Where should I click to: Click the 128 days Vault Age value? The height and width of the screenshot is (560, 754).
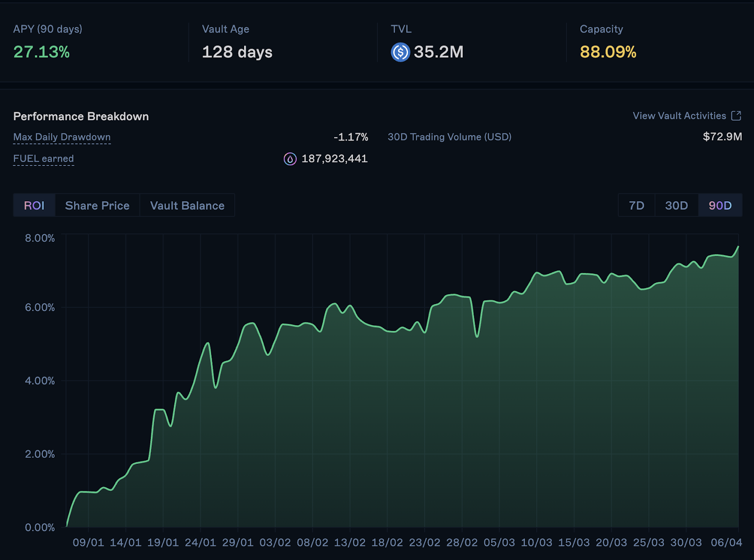[x=237, y=52]
